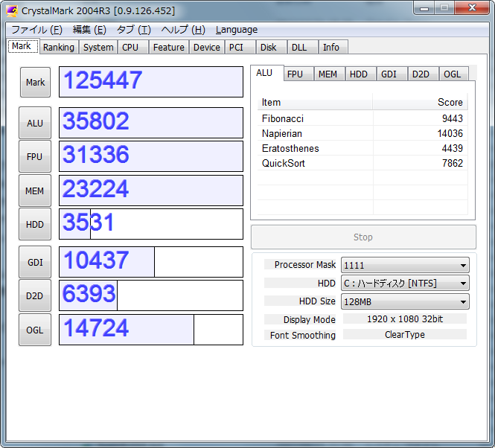Open the ファイル (F) menu
495x448 pixels.
click(x=36, y=30)
